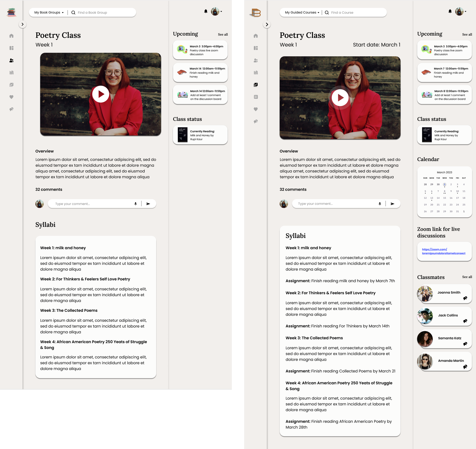Viewport: 476px width, 449px height.
Task: Expand the left sidebar with the chevron button
Action: point(22,24)
